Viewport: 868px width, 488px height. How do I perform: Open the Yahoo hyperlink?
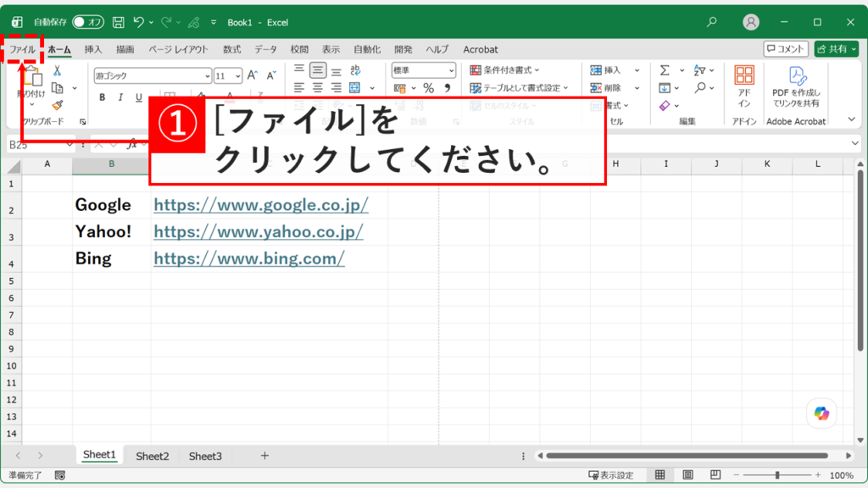259,231
